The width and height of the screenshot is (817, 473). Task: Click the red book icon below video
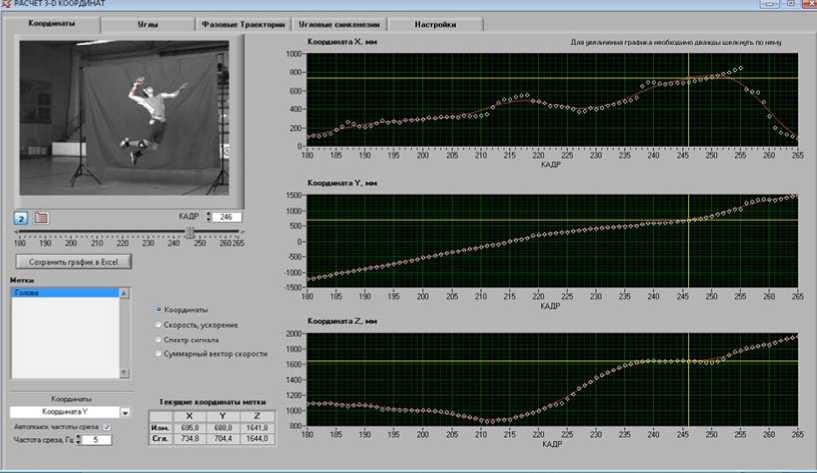[x=41, y=217]
